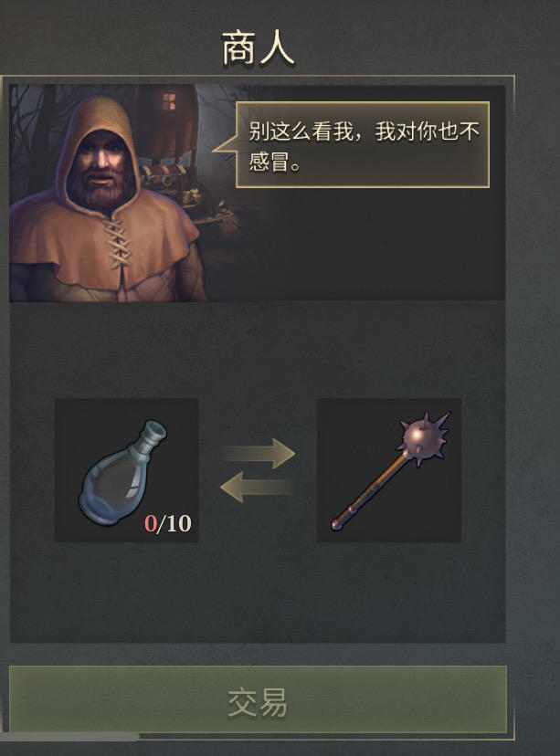The height and width of the screenshot is (756, 560).
Task: Click the left-pointing exchange arrow
Action: click(x=257, y=487)
